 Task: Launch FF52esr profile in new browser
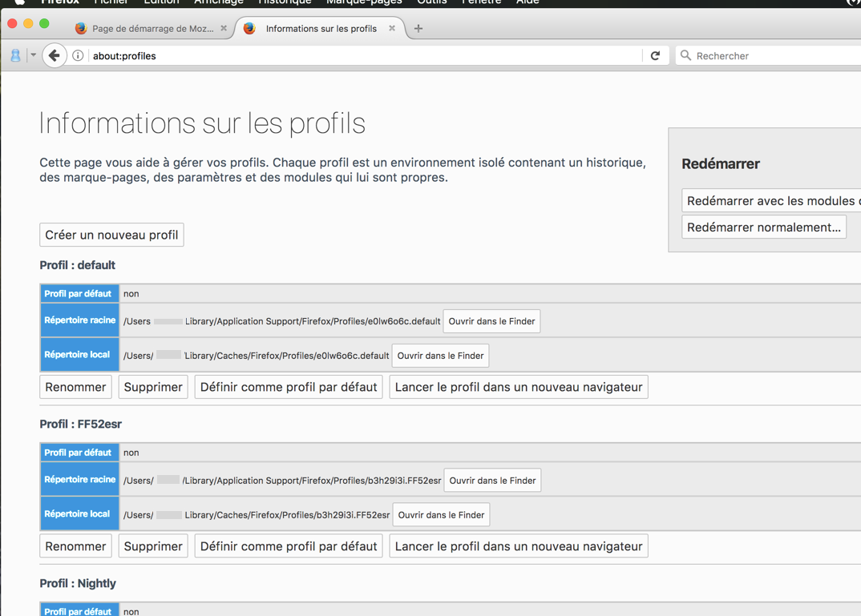(x=519, y=546)
